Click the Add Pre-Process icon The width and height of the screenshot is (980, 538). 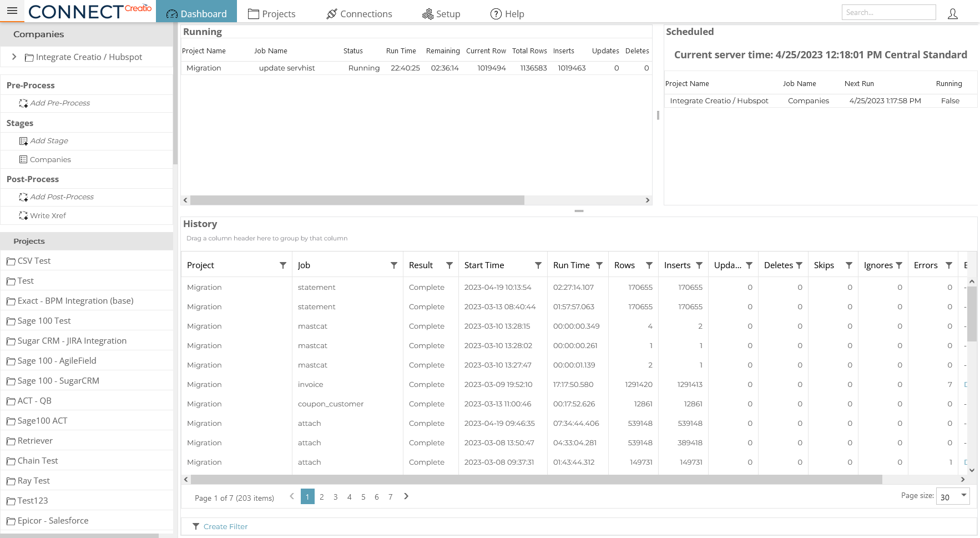[23, 103]
